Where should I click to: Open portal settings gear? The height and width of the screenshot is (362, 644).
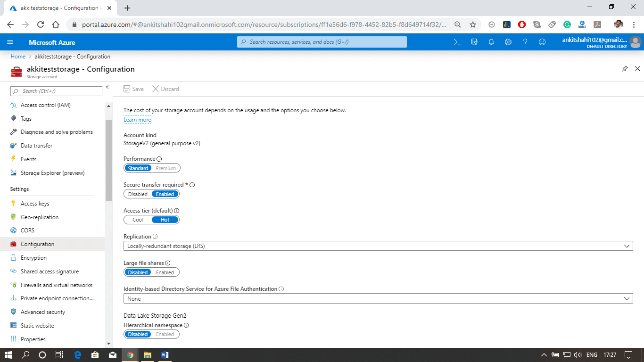coord(508,42)
